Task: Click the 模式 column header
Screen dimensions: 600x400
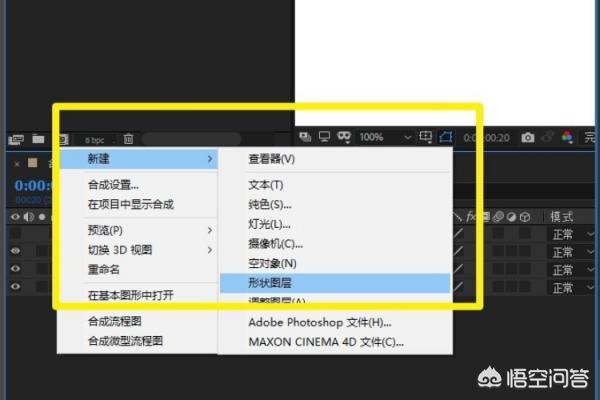Action: click(561, 217)
